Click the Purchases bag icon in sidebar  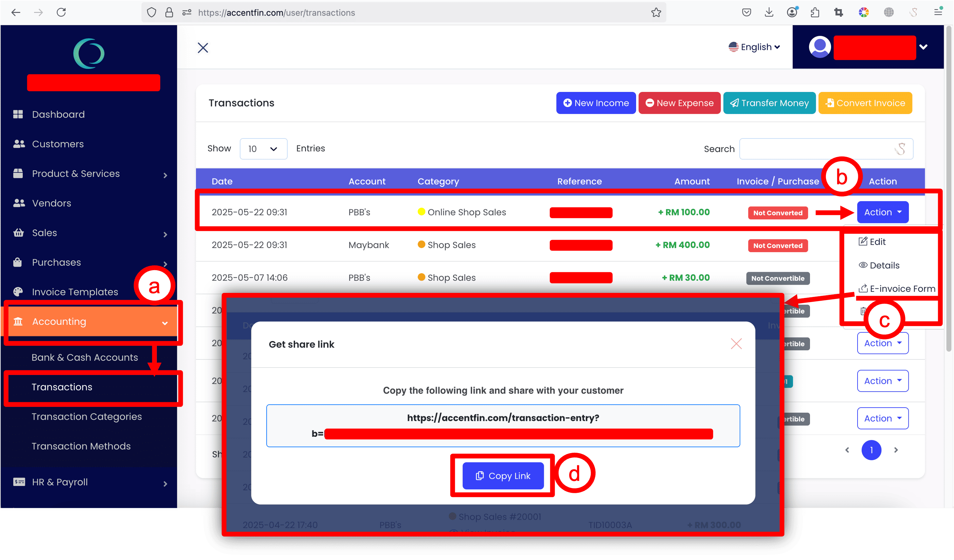(18, 262)
